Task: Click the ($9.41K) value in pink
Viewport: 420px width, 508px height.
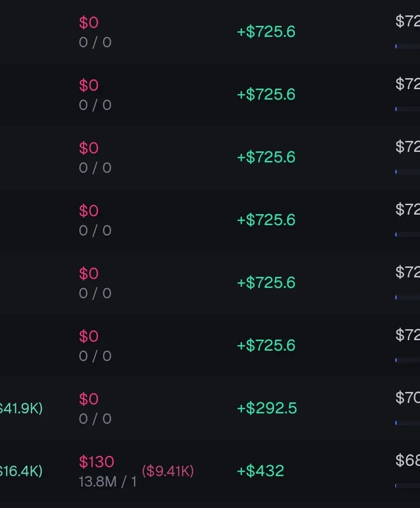Action: [x=168, y=471]
